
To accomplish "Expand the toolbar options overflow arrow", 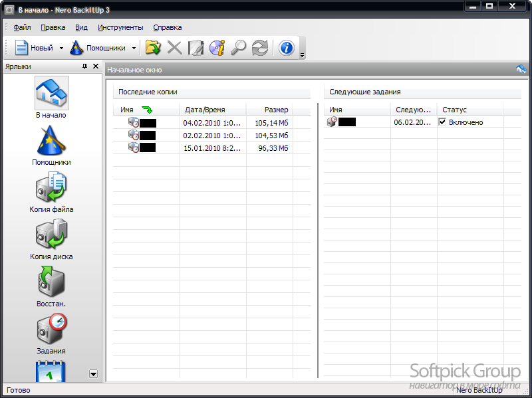I will click(302, 55).
